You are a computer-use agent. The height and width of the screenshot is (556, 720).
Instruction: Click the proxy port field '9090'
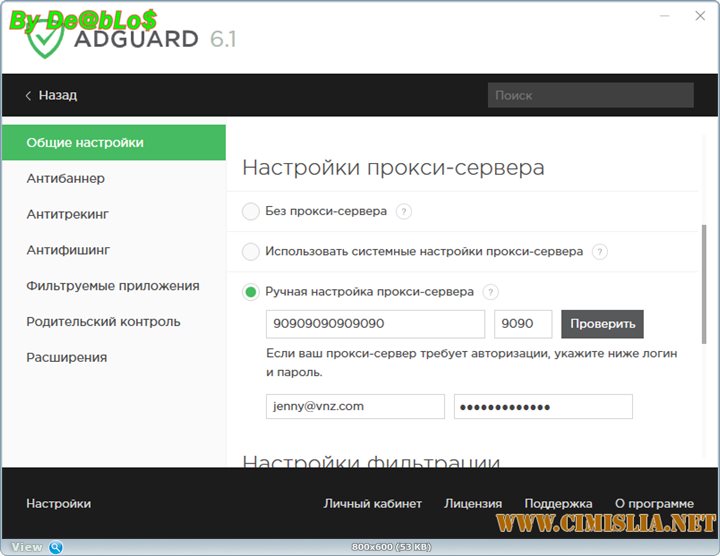523,324
